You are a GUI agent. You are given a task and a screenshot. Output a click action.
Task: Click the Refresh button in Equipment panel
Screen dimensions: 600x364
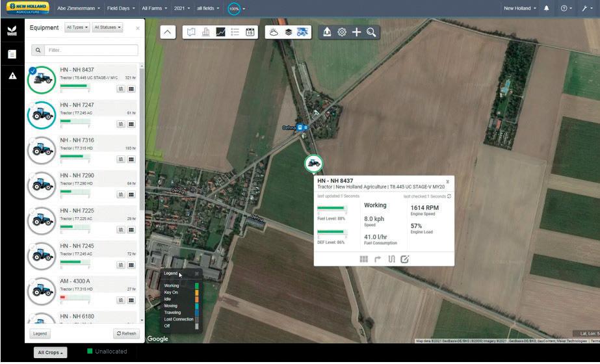pos(125,333)
